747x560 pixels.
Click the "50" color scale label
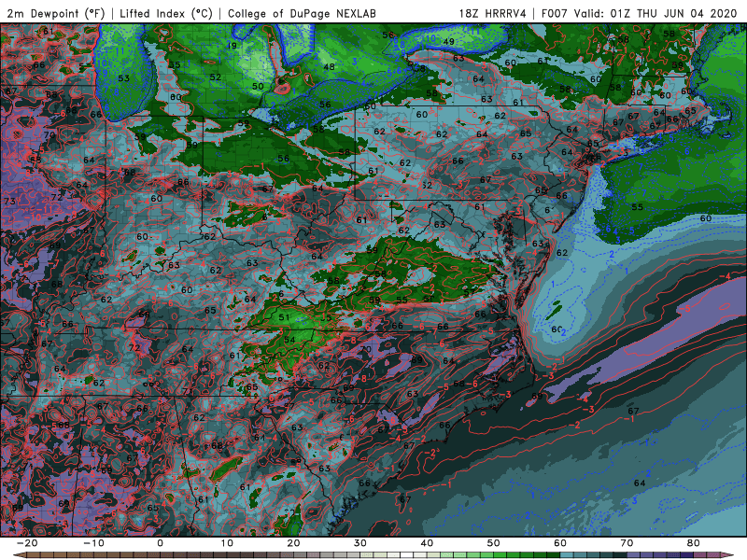point(494,543)
